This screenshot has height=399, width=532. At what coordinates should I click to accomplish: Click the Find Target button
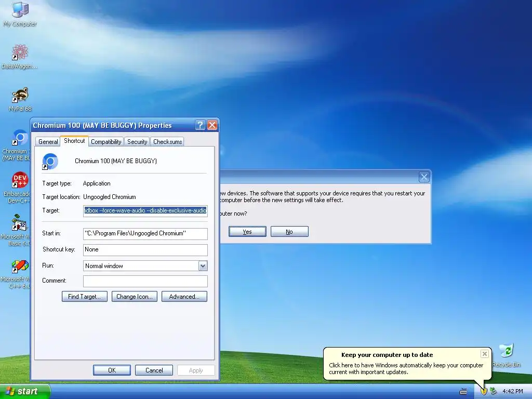click(x=85, y=297)
